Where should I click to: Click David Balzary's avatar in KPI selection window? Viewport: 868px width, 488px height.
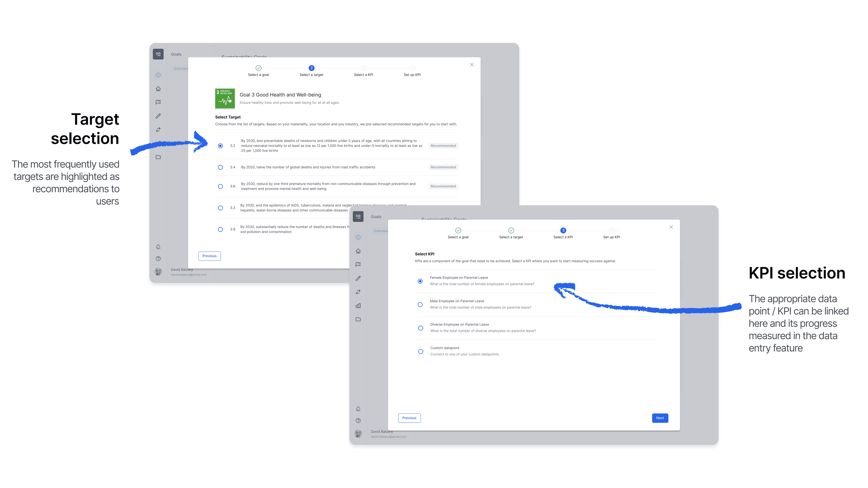click(358, 434)
